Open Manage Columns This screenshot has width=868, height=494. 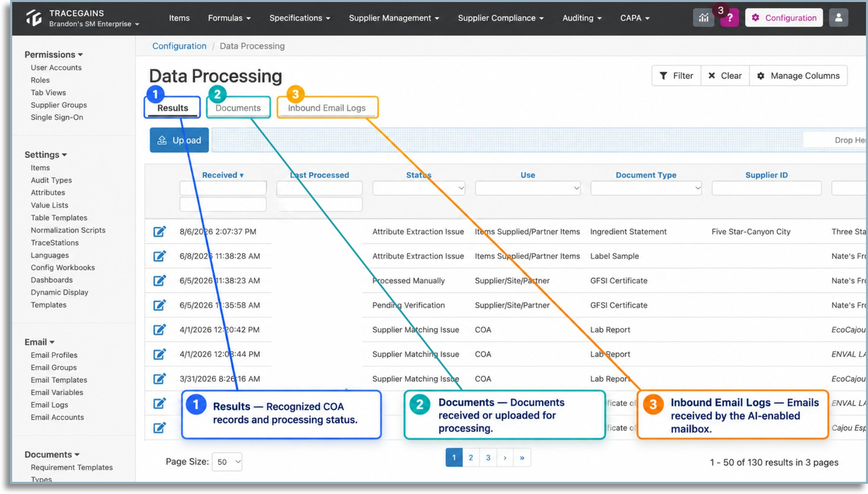[798, 76]
